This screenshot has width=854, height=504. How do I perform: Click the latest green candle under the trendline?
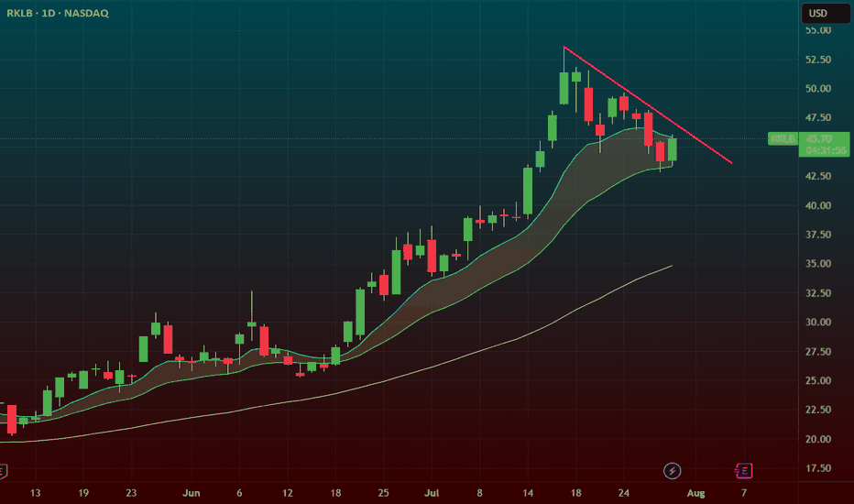[672, 149]
